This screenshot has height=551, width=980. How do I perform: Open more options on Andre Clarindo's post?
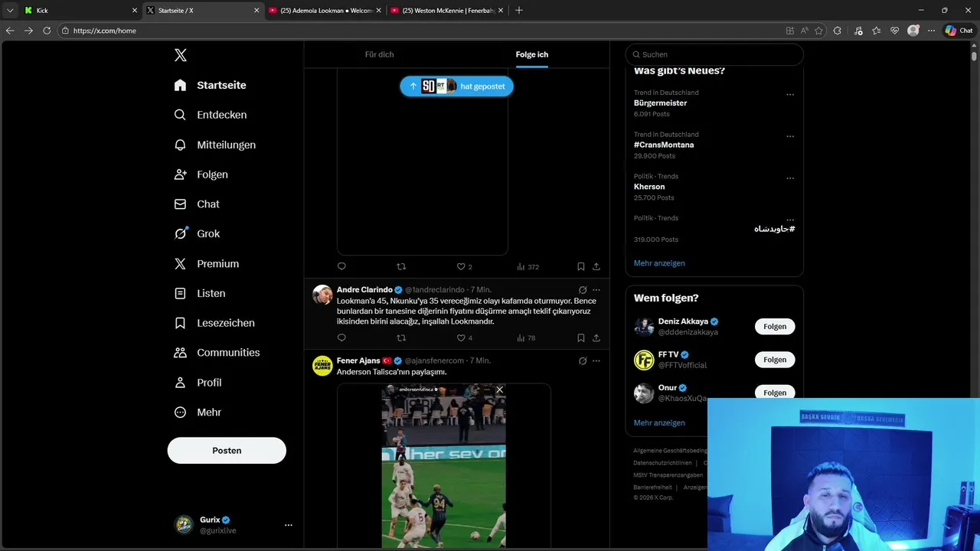596,290
